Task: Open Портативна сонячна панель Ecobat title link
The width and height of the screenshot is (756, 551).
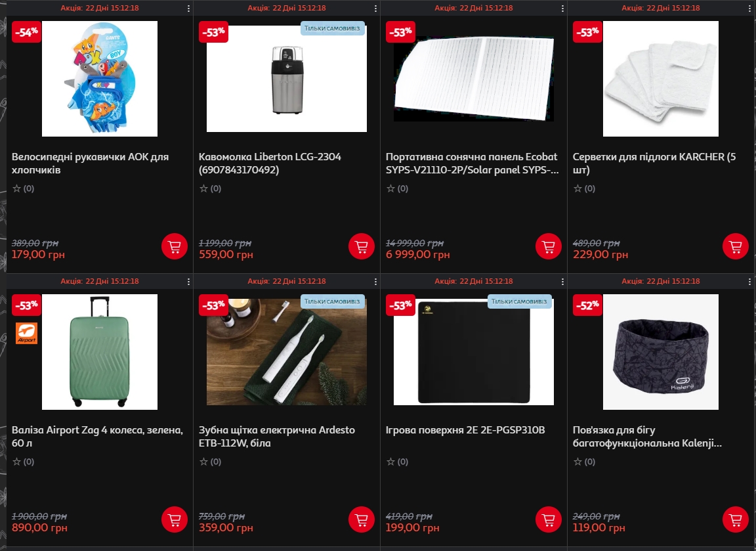Action: coord(472,163)
